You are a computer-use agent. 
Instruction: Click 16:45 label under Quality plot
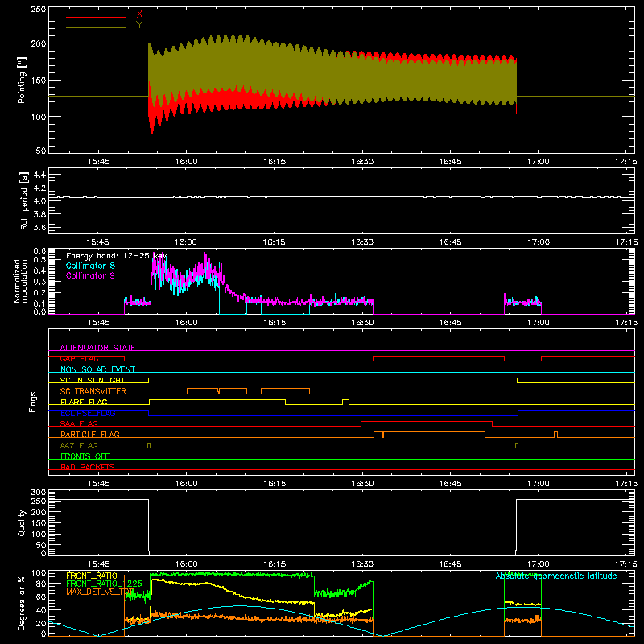(x=450, y=564)
